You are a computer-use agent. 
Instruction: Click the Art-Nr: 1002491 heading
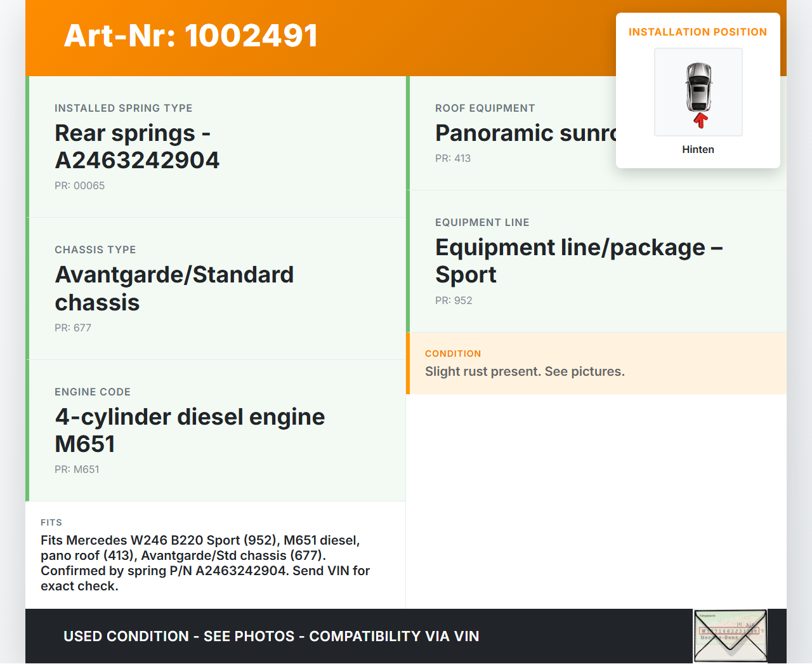[191, 36]
